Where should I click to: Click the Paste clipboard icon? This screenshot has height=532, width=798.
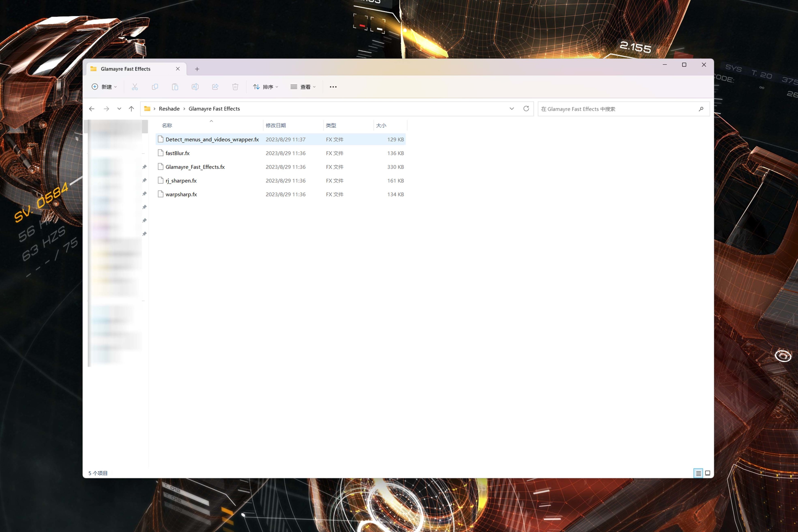click(175, 87)
